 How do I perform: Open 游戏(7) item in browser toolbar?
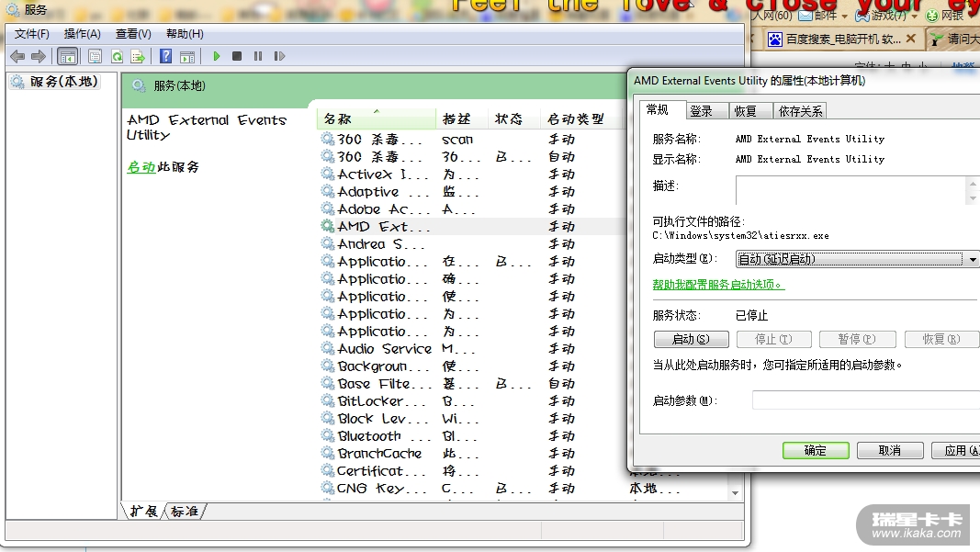point(886,15)
